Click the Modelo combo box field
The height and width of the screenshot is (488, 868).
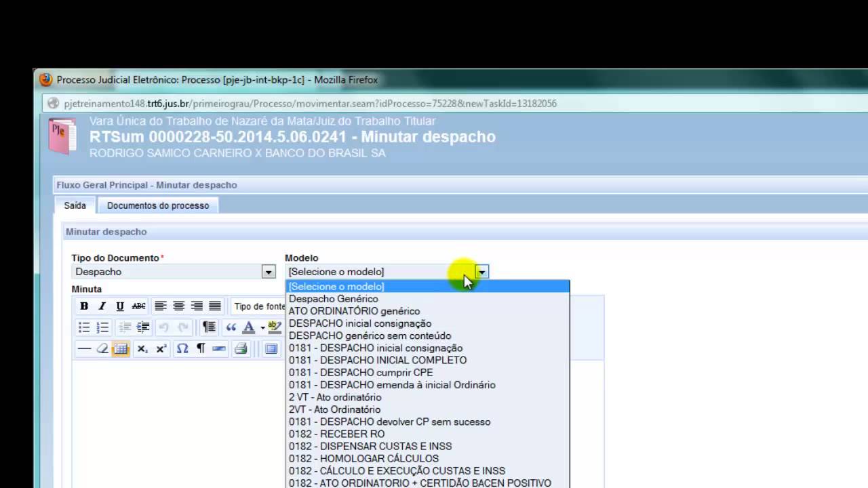387,272
